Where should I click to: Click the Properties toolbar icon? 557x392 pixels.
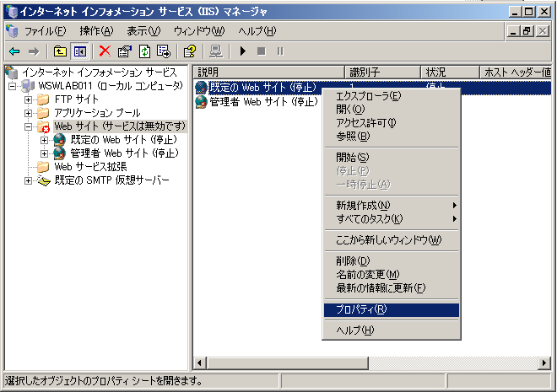tap(124, 51)
